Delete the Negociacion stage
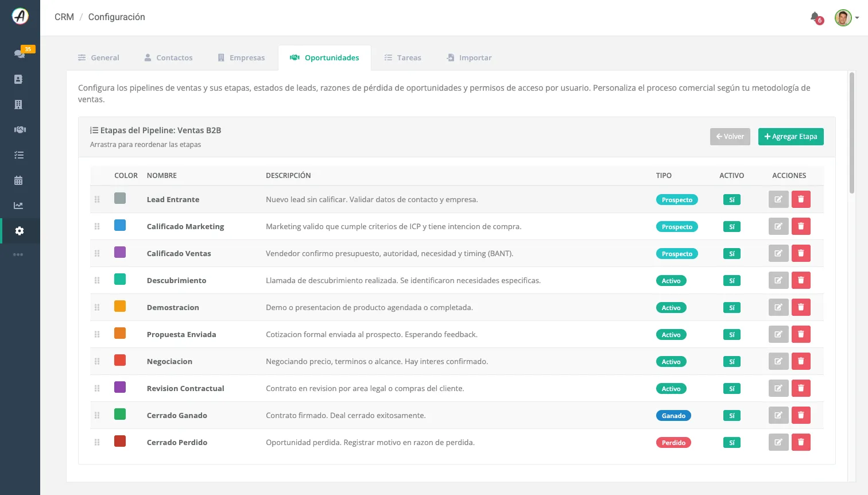 (x=801, y=361)
